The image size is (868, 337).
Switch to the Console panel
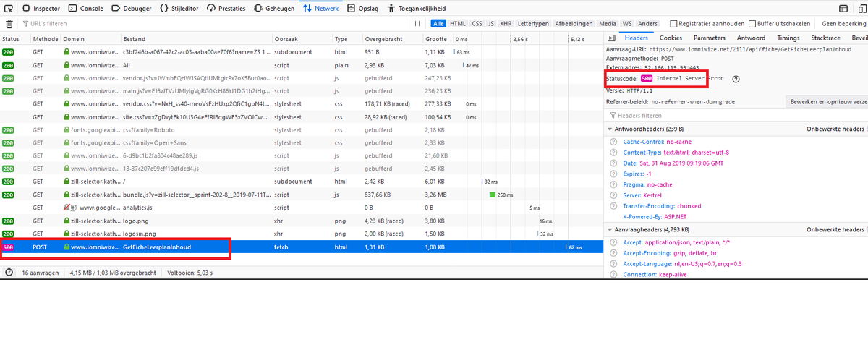pyautogui.click(x=85, y=9)
